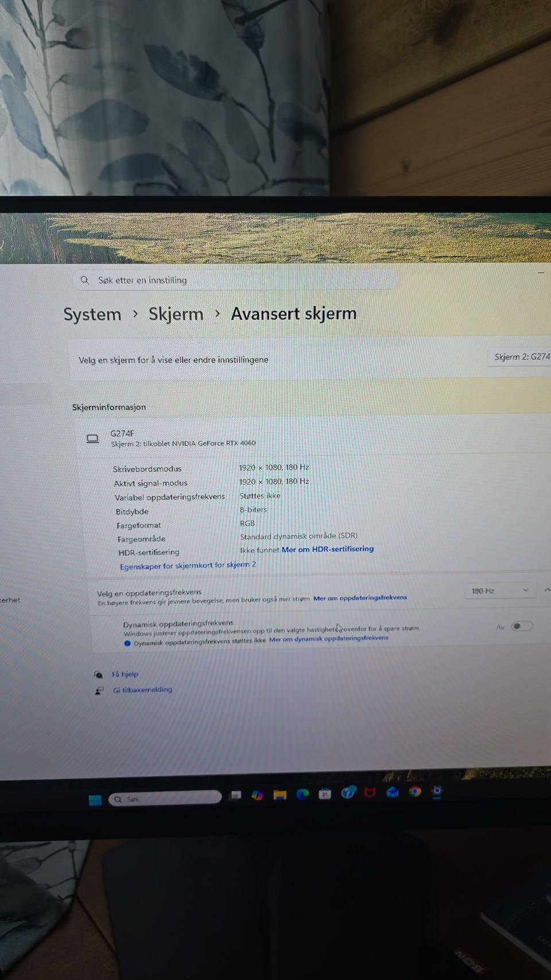The height and width of the screenshot is (980, 551).
Task: Open the Outlook mail taskbar icon
Action: 393,792
